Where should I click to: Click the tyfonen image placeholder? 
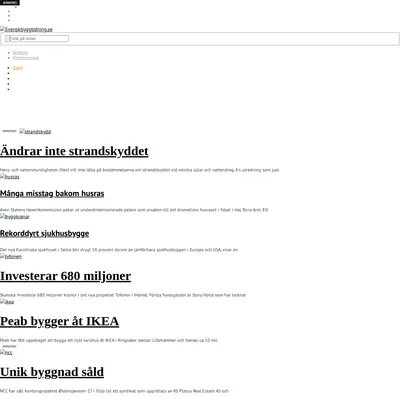[11, 256]
